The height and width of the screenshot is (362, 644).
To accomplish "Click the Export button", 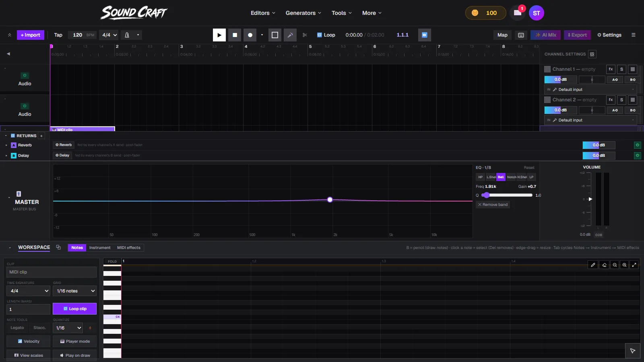I will [577, 35].
